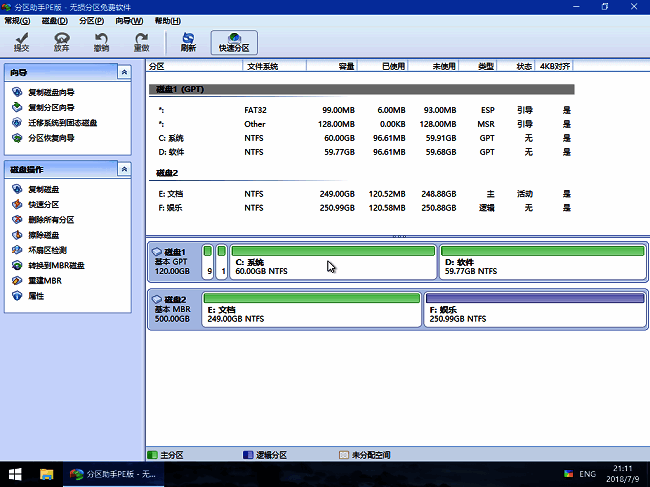Open File Explorer from the taskbar
650x487 pixels.
click(48, 473)
